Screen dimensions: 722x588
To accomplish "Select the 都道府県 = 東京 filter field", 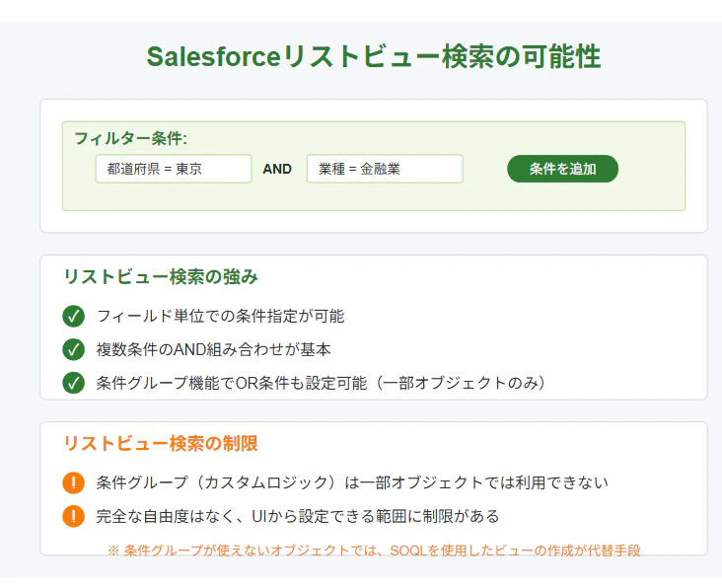I will click(x=174, y=169).
